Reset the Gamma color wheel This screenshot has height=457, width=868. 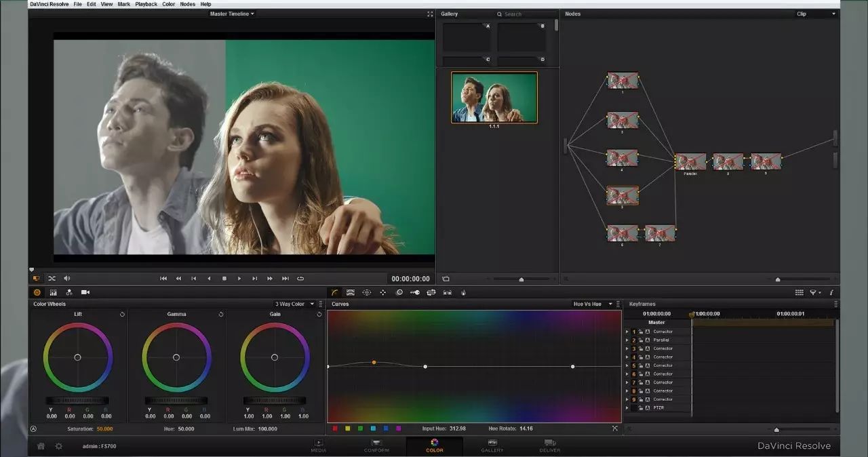point(221,314)
